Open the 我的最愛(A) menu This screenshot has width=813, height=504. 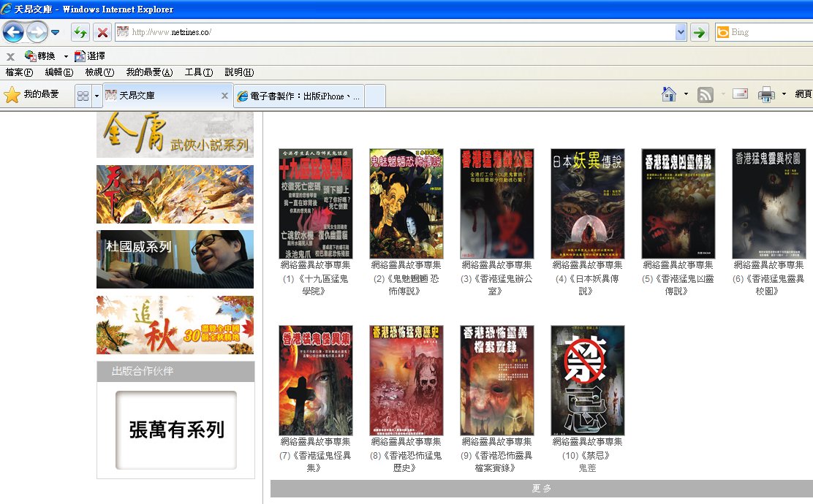click(149, 72)
